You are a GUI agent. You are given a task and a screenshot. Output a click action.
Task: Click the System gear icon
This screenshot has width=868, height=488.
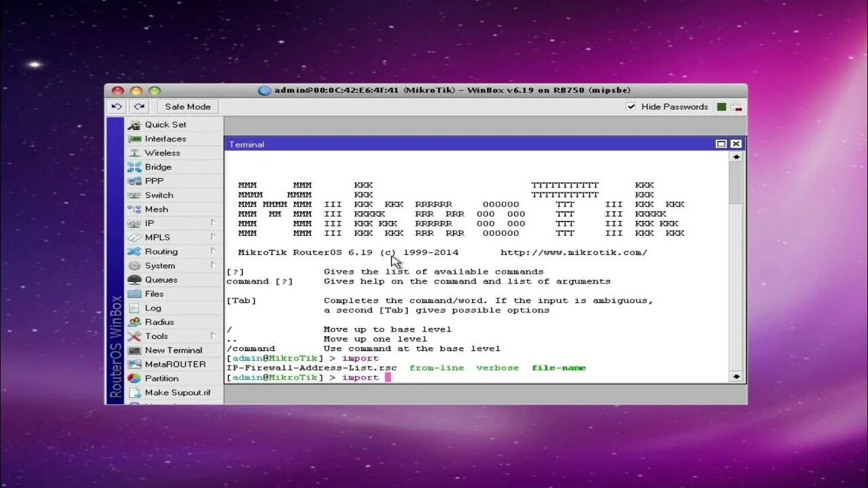134,266
